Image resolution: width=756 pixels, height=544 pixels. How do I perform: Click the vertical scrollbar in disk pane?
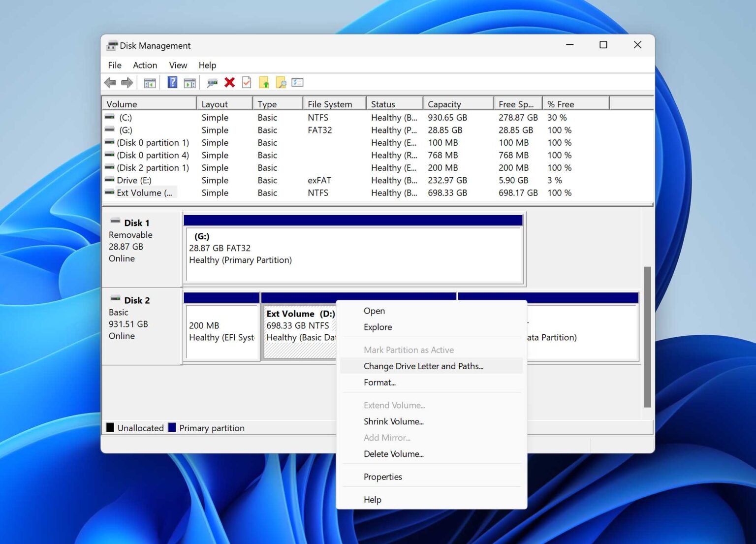coord(647,337)
